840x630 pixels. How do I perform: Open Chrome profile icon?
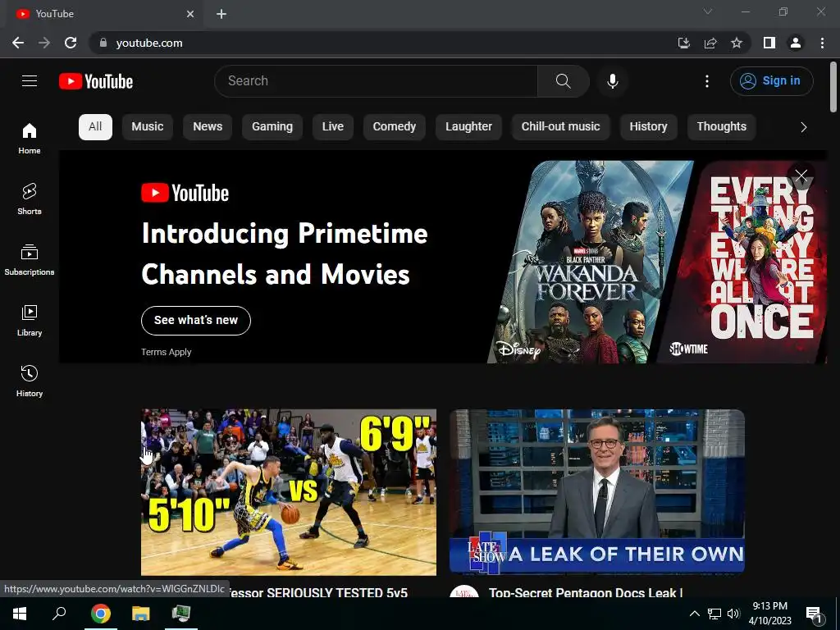pyautogui.click(x=796, y=43)
